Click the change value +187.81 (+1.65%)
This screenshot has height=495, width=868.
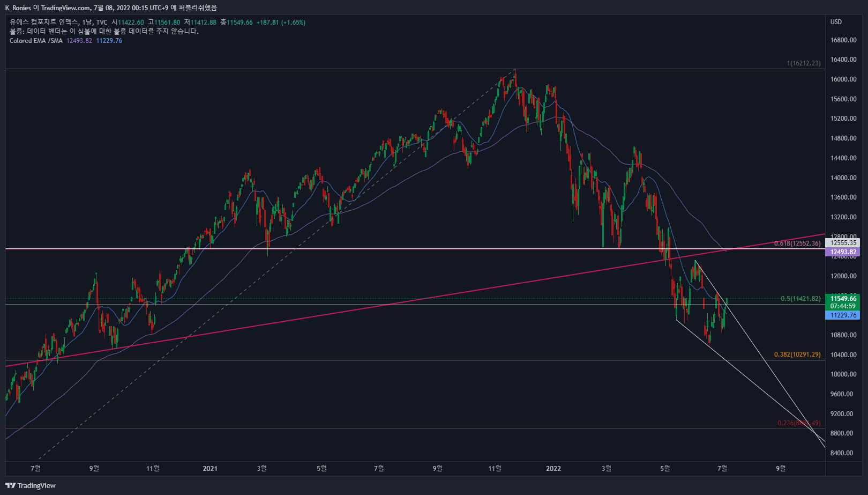click(x=281, y=23)
